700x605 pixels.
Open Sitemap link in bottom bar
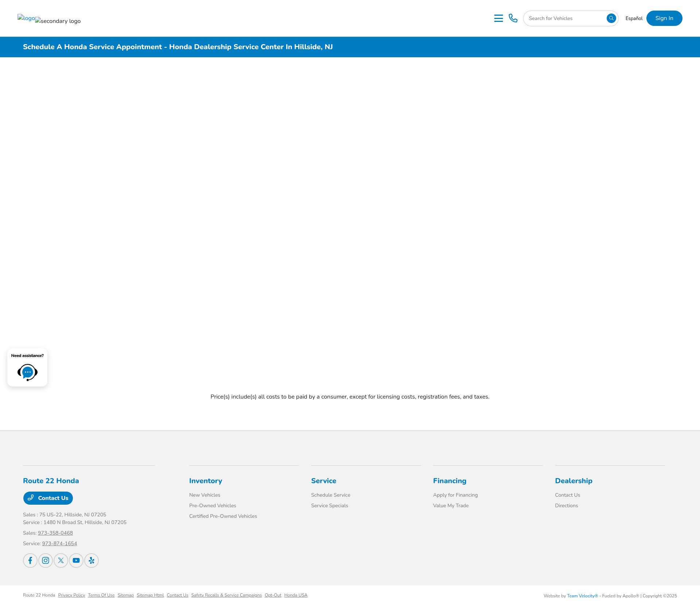[126, 595]
